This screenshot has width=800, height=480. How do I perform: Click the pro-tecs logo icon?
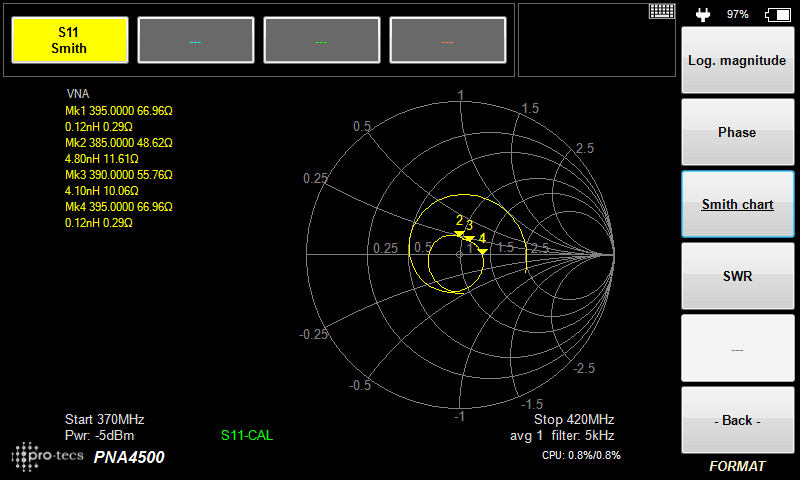coord(48,456)
